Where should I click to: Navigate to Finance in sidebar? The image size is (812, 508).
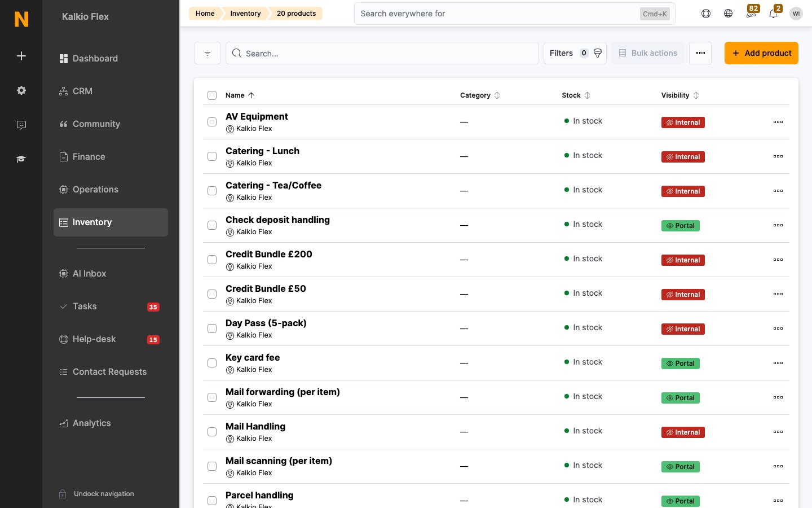click(x=111, y=157)
